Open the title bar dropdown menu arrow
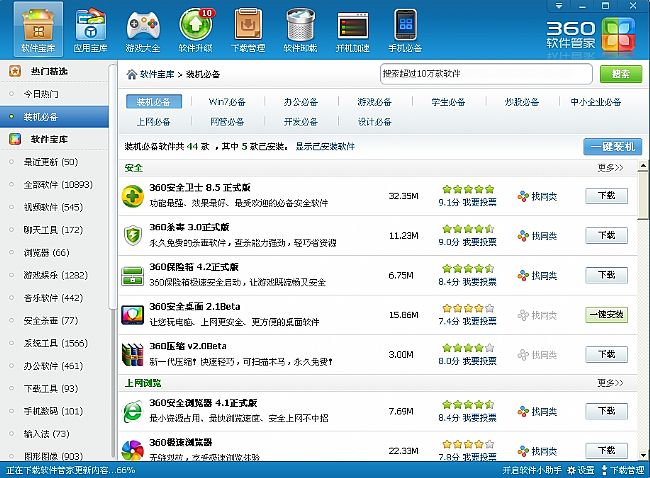 pos(559,6)
